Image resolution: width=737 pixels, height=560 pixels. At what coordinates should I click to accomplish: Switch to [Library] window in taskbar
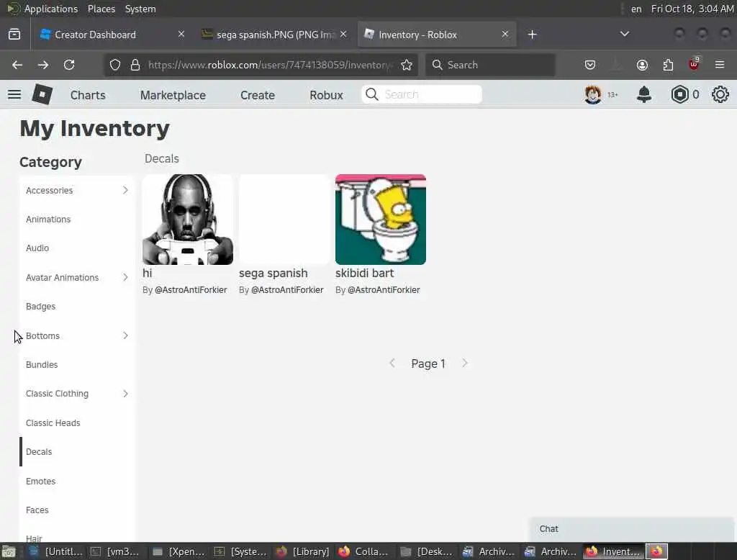click(x=303, y=551)
